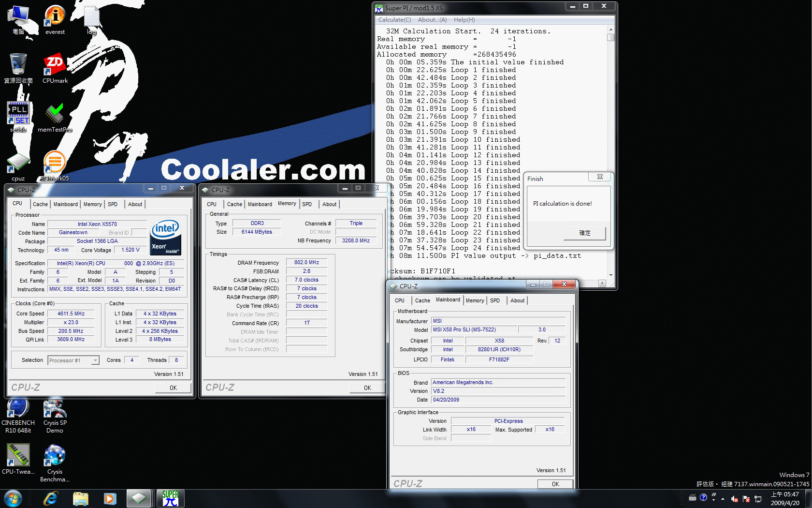812x508 pixels.
Task: Switch to SPD tab in left CPU-Z
Action: (x=113, y=204)
